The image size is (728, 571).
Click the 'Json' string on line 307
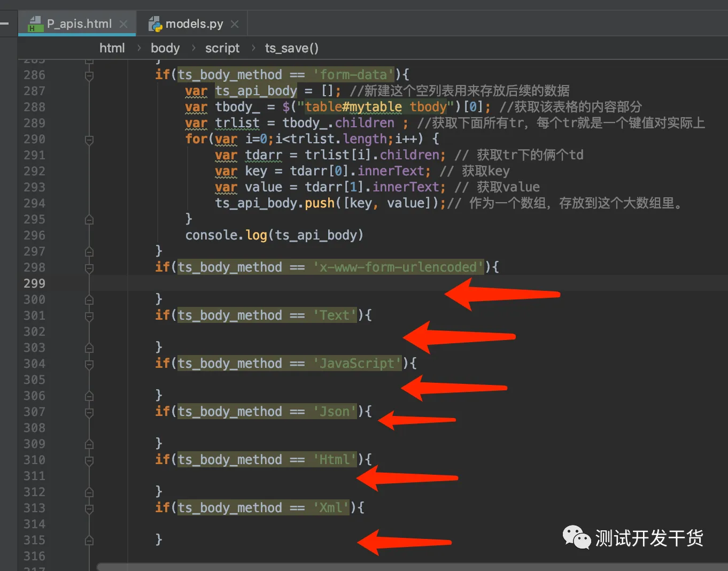(335, 412)
